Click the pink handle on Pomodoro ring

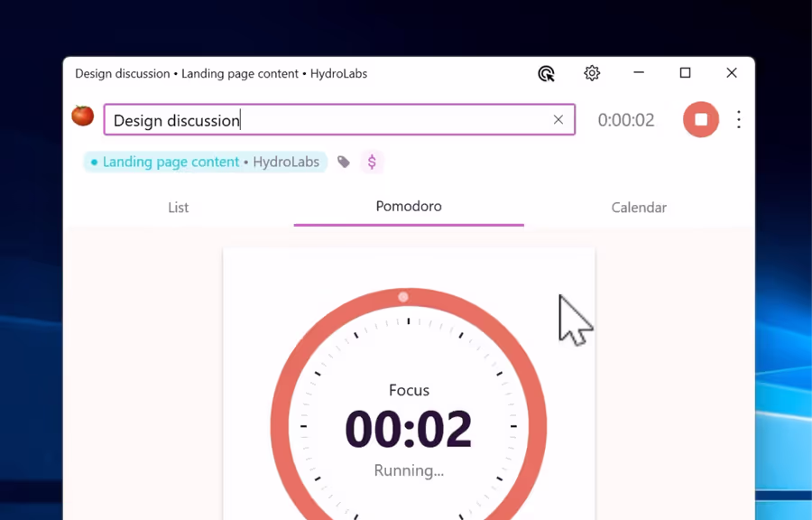coord(403,297)
